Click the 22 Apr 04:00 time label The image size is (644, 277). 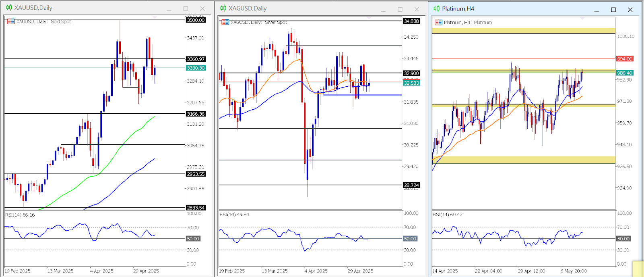tap(489, 271)
